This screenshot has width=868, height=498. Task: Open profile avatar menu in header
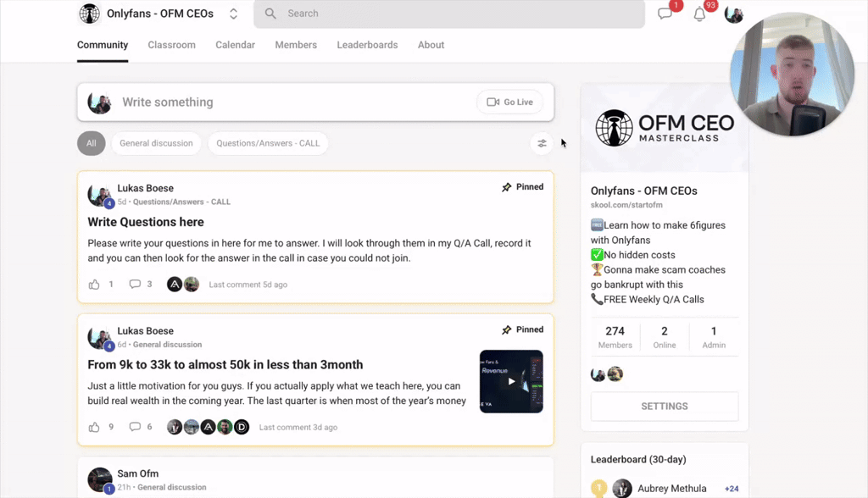pos(733,14)
